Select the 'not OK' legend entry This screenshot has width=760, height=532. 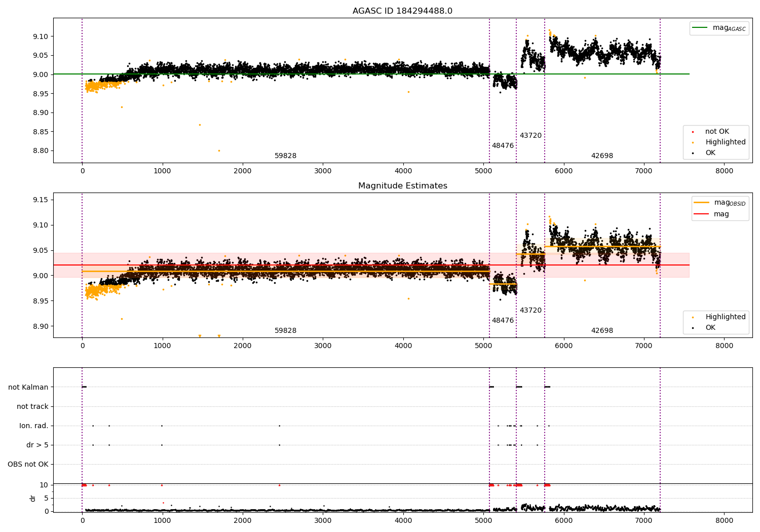coord(716,132)
